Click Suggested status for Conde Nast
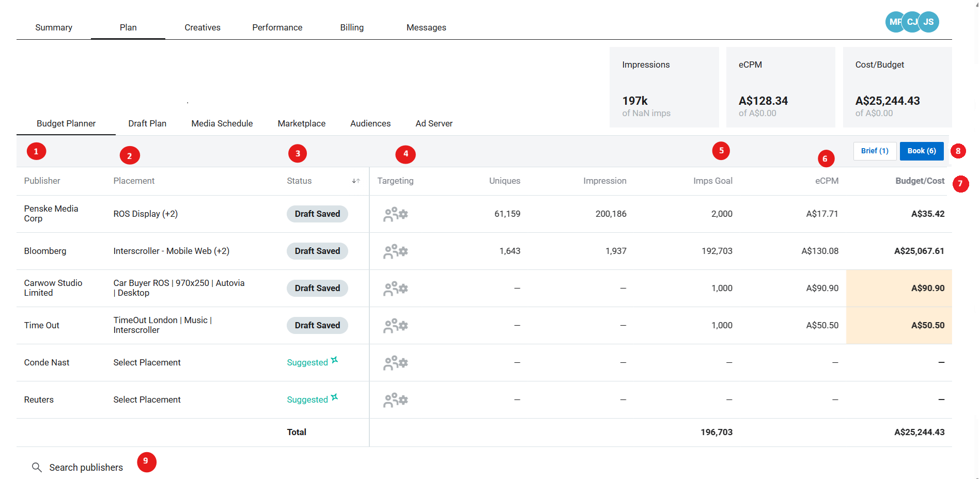The width and height of the screenshot is (980, 479). [307, 363]
